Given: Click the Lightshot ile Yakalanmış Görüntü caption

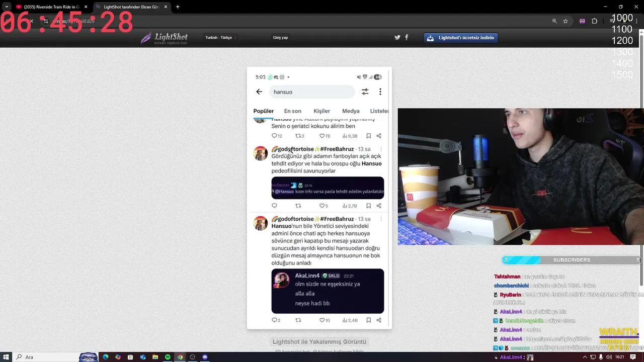Looking at the screenshot, I should (319, 342).
